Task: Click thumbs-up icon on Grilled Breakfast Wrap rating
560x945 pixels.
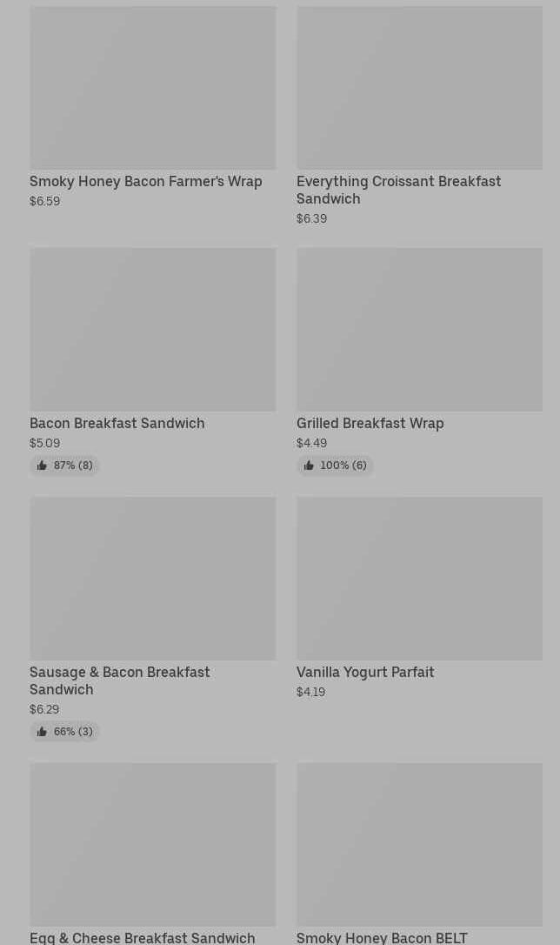Action: [309, 466]
